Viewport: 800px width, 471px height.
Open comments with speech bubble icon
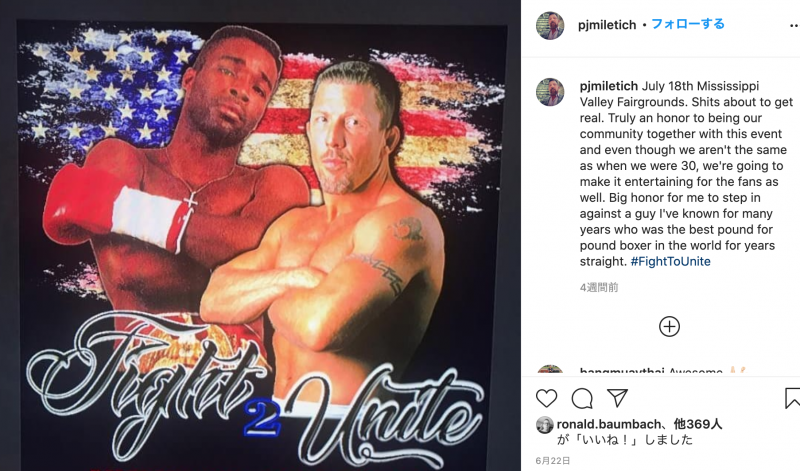582,398
